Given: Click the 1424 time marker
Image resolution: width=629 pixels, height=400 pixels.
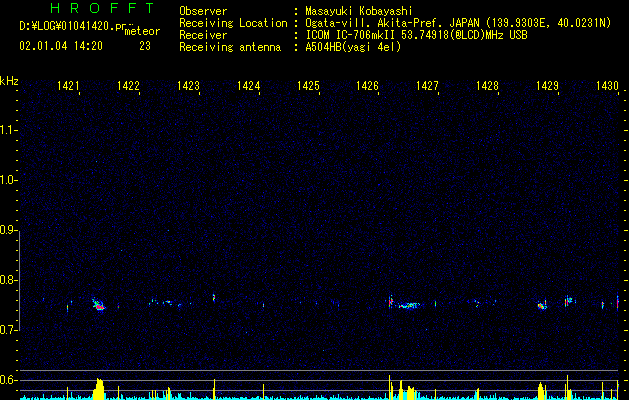Looking at the screenshot, I should click(248, 86).
